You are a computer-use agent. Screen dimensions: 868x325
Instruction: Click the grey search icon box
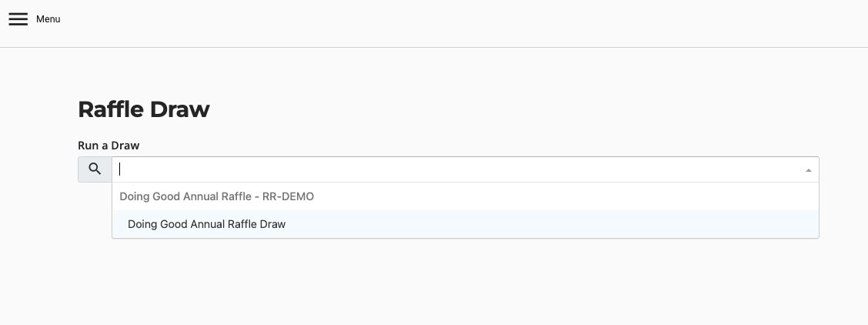(95, 169)
